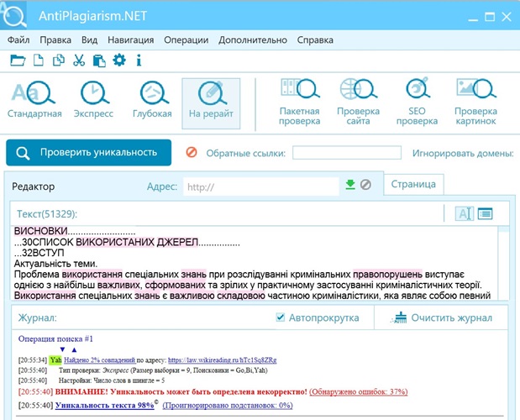Click the Paste clipboard icon
Viewport: 520px width, 420px height.
(x=99, y=60)
